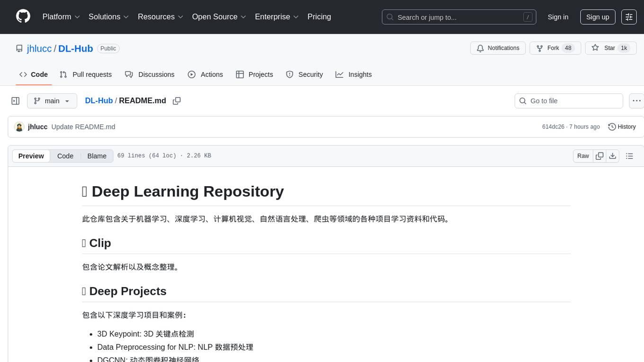644x362 pixels.
Task: Open the Enterprise dropdown
Action: tap(277, 17)
